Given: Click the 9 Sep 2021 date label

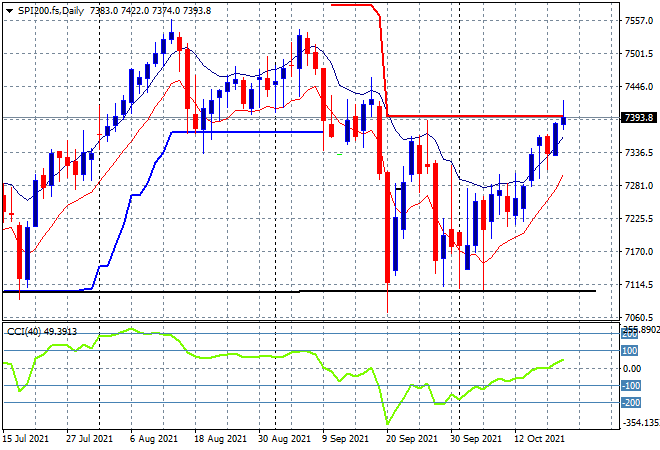Looking at the screenshot, I should pos(346,439).
